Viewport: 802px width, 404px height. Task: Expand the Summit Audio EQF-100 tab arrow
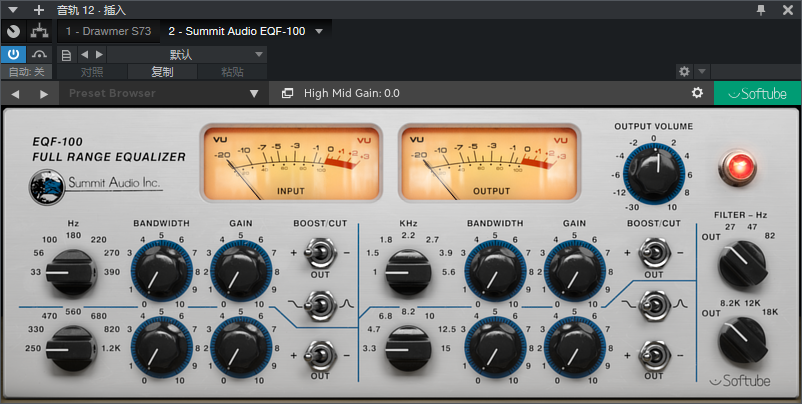pyautogui.click(x=319, y=31)
